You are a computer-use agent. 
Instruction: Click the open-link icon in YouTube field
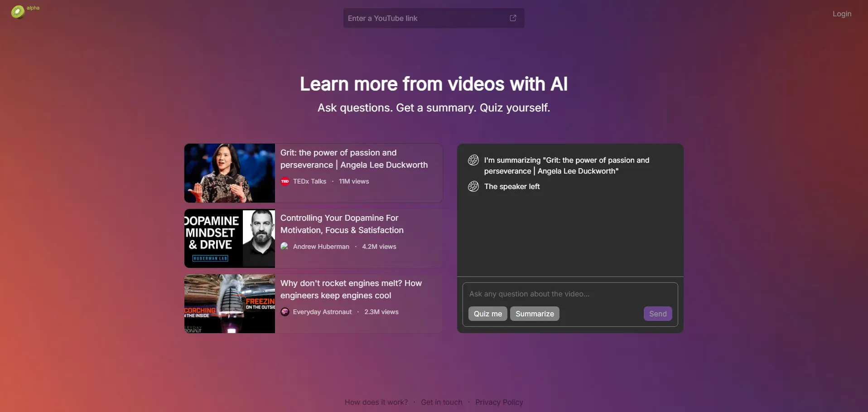[x=513, y=18]
